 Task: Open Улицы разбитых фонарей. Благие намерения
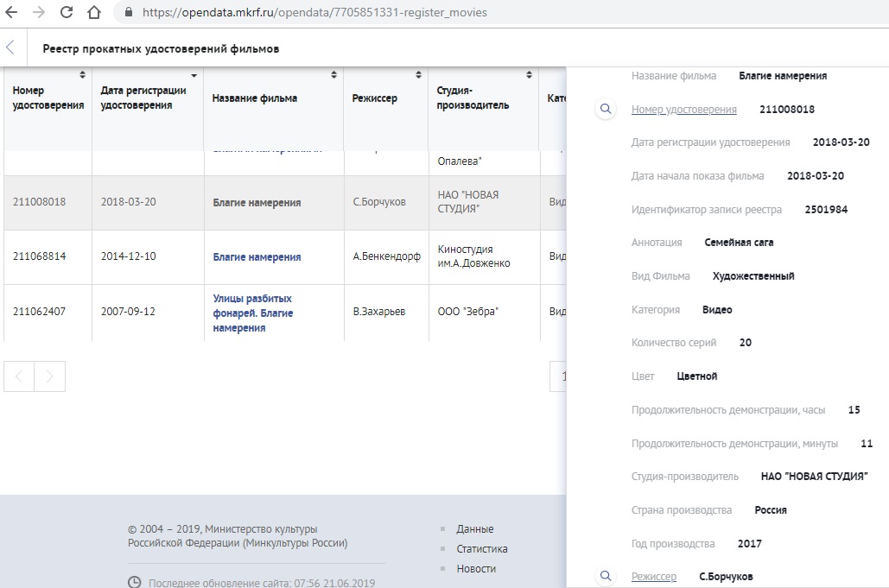253,313
